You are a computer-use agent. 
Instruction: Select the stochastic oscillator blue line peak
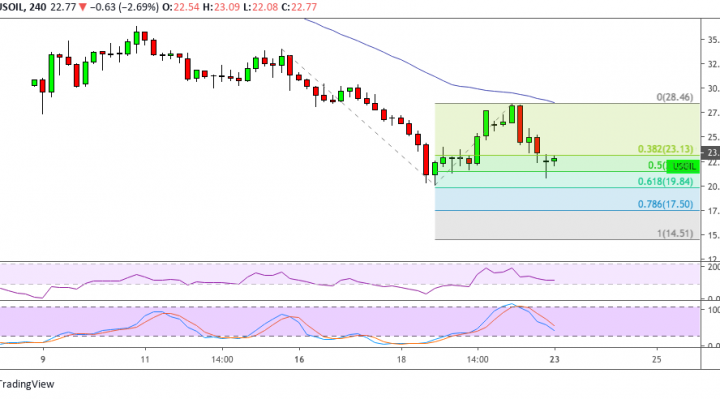click(x=512, y=304)
